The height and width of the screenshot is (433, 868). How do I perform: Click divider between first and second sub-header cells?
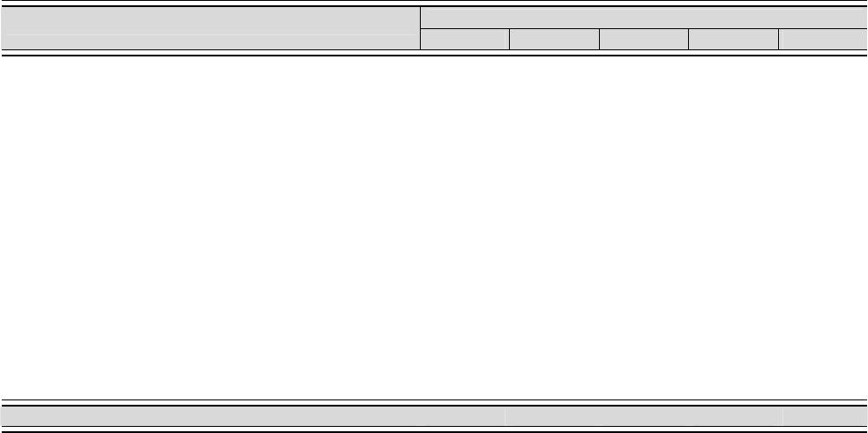click(x=509, y=40)
